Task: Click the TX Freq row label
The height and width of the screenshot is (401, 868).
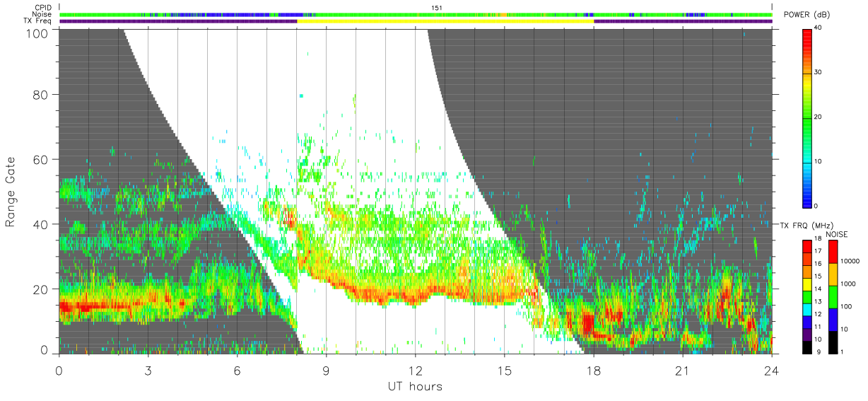Action: [x=37, y=21]
